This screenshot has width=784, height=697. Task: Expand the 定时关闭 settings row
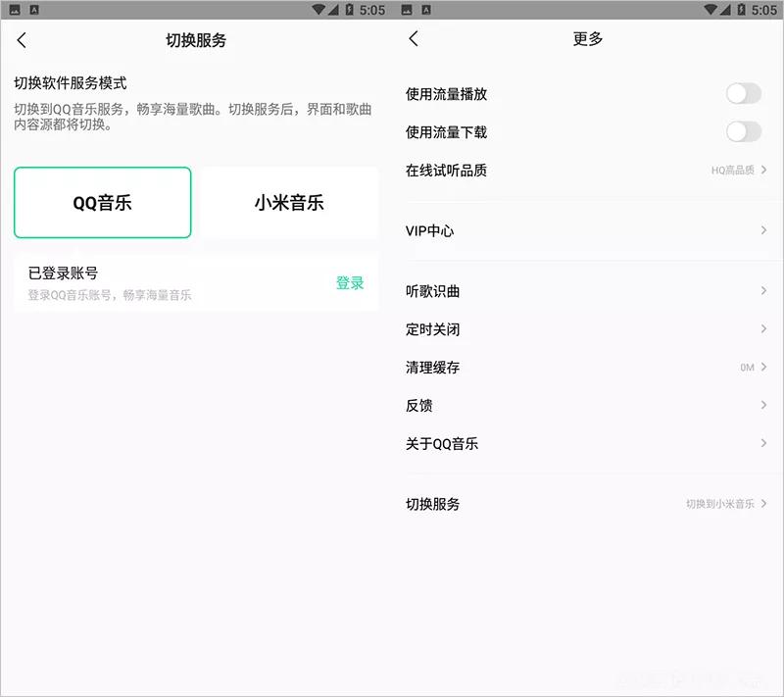(588, 329)
